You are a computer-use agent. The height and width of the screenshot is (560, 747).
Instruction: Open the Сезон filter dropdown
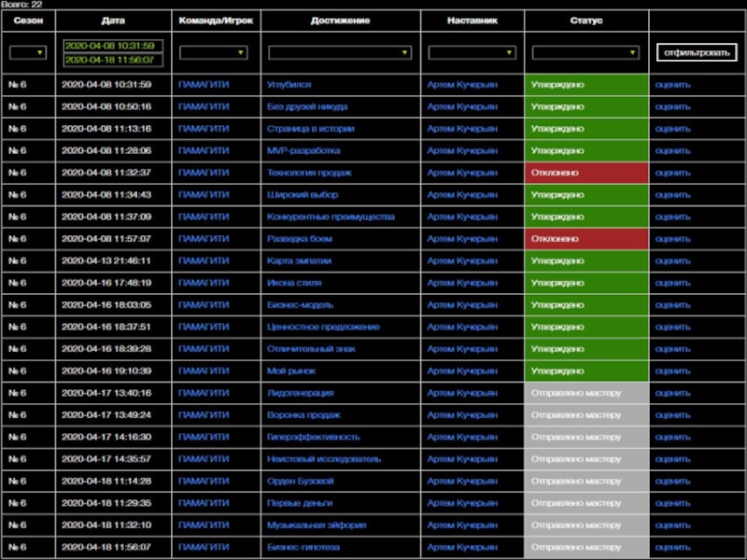coord(28,53)
